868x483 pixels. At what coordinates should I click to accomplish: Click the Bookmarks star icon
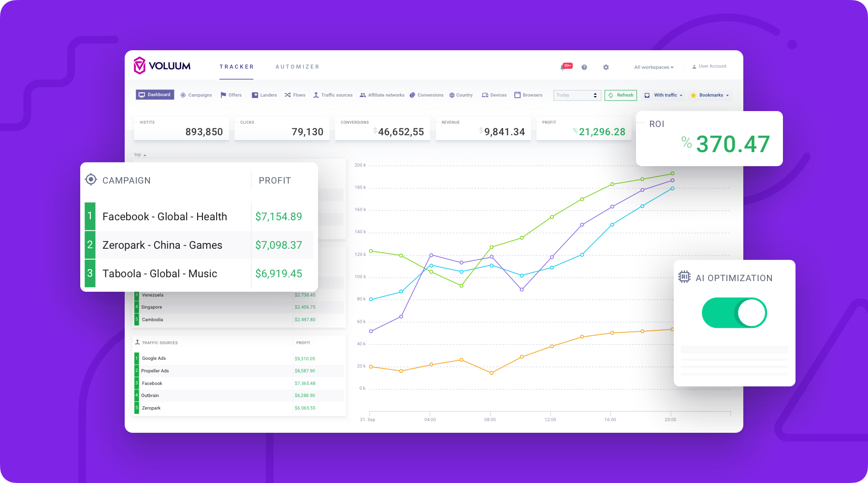click(x=694, y=95)
